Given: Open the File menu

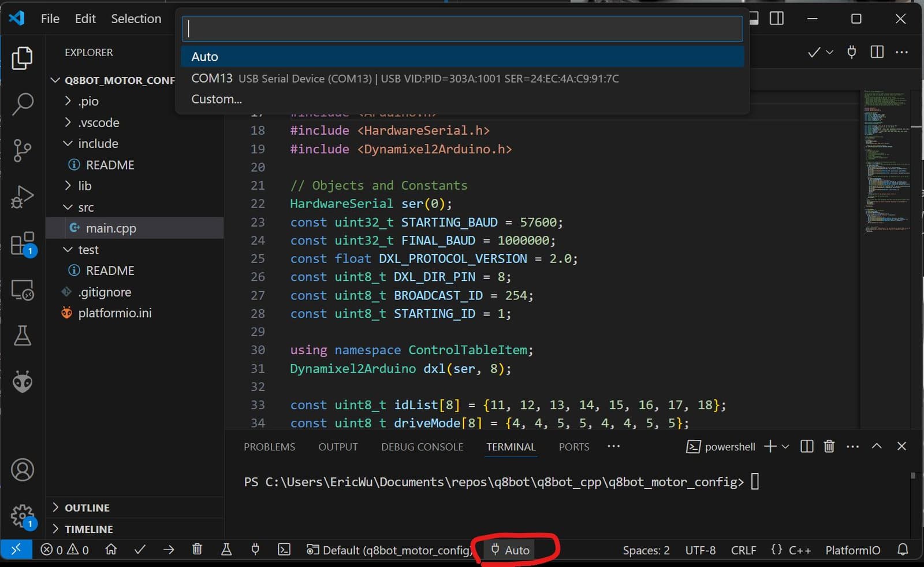Looking at the screenshot, I should tap(50, 18).
